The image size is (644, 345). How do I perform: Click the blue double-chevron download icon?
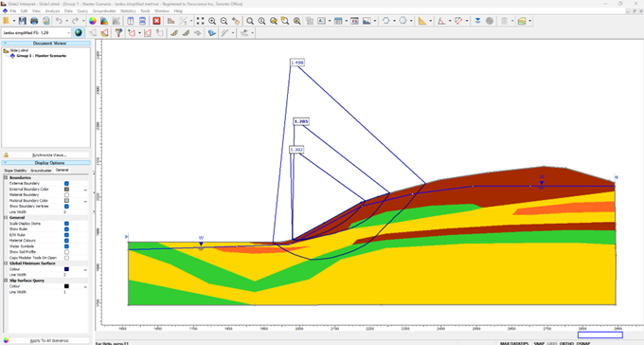pos(477,21)
